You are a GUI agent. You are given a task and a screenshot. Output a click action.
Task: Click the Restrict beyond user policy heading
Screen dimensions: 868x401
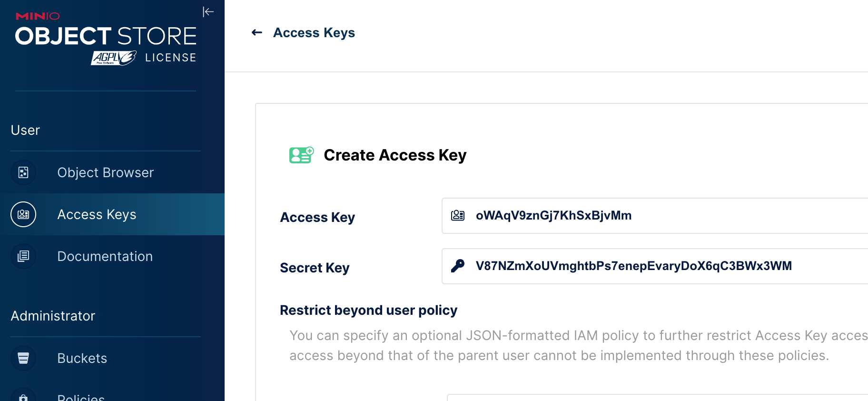tap(368, 310)
